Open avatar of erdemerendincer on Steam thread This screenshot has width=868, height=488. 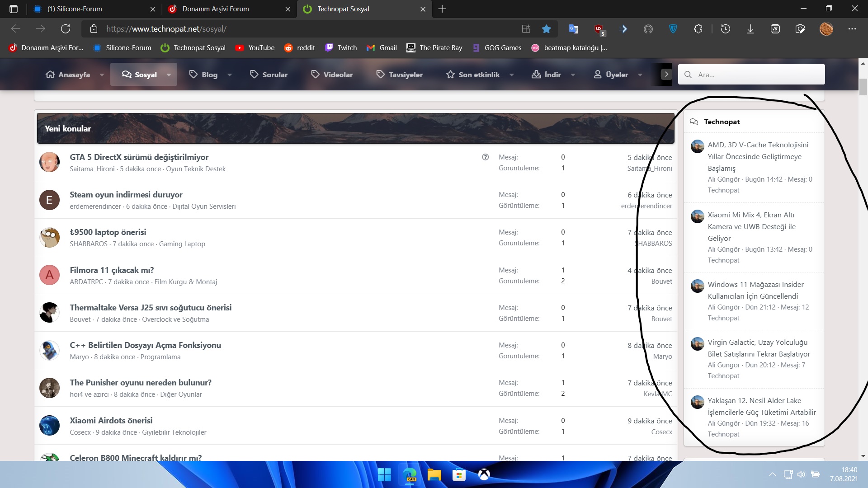(49, 200)
